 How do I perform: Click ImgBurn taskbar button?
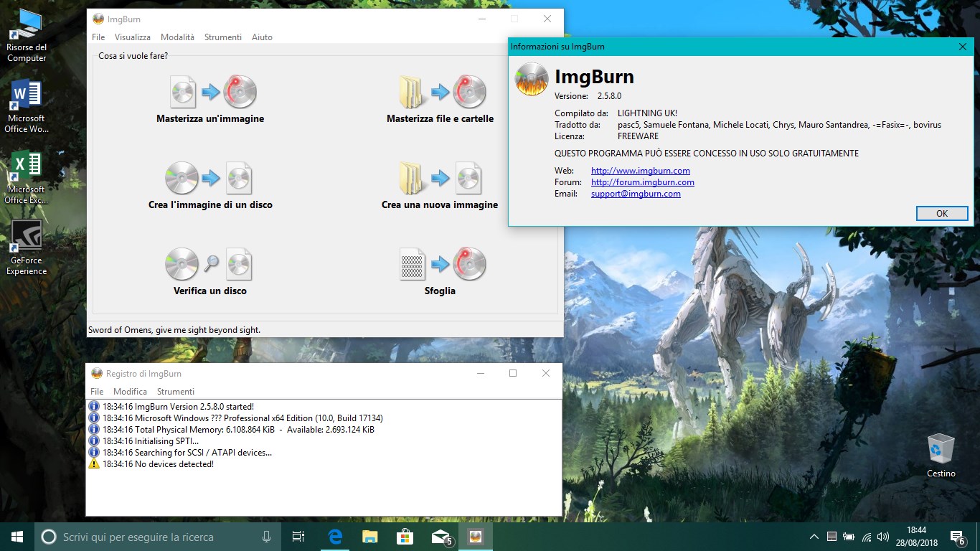475,536
